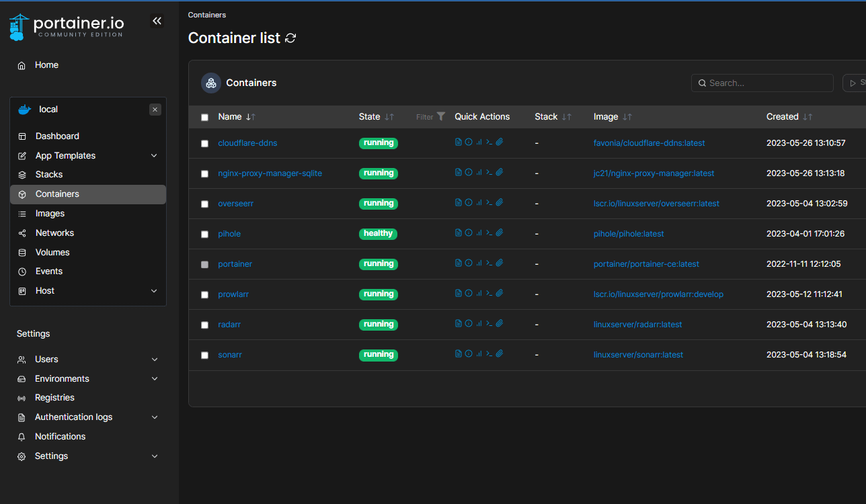The height and width of the screenshot is (504, 866).
Task: View logs icon in overseerr row
Action: [x=459, y=203]
